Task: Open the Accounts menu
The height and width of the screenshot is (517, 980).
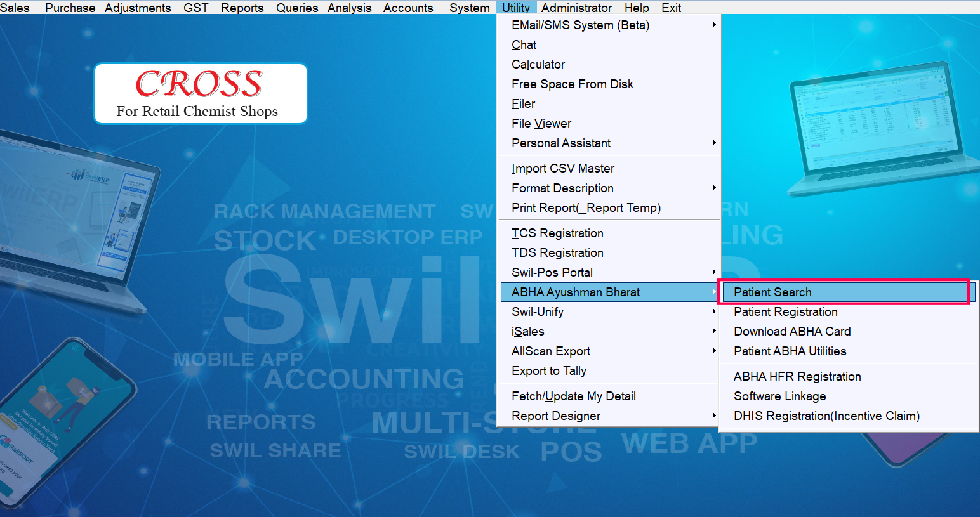Action: [x=408, y=8]
